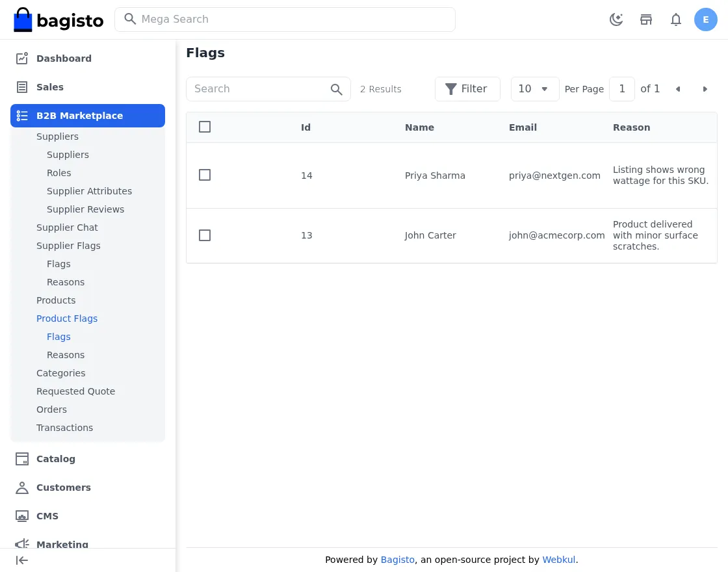Viewport: 728px width, 572px height.
Task: Open Flags under Product Flags
Action: [58, 337]
